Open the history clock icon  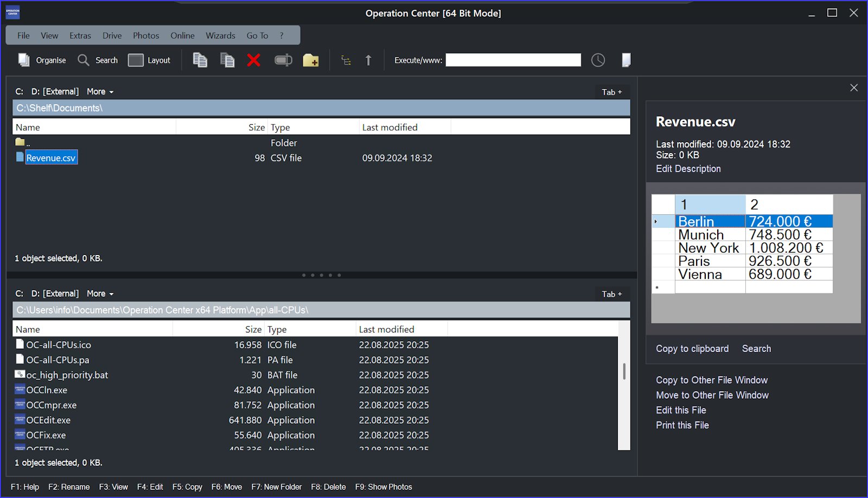(598, 60)
